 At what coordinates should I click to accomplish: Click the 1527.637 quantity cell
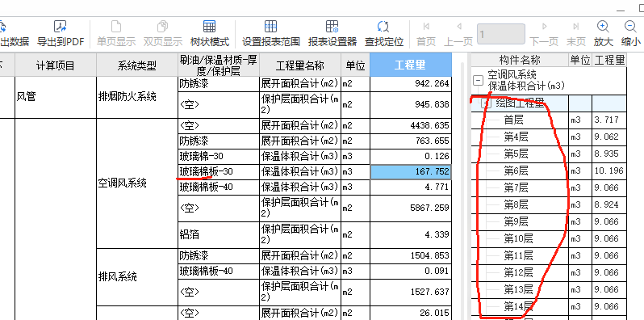coord(411,292)
